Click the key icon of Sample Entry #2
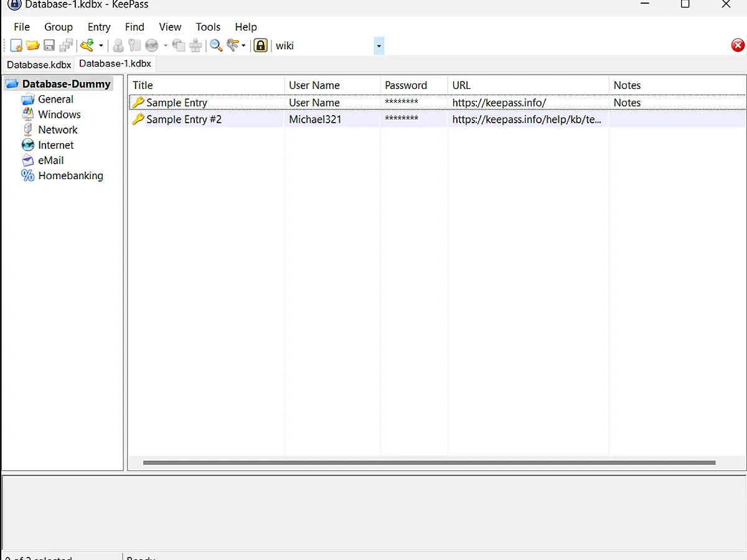This screenshot has height=560, width=747. point(138,119)
